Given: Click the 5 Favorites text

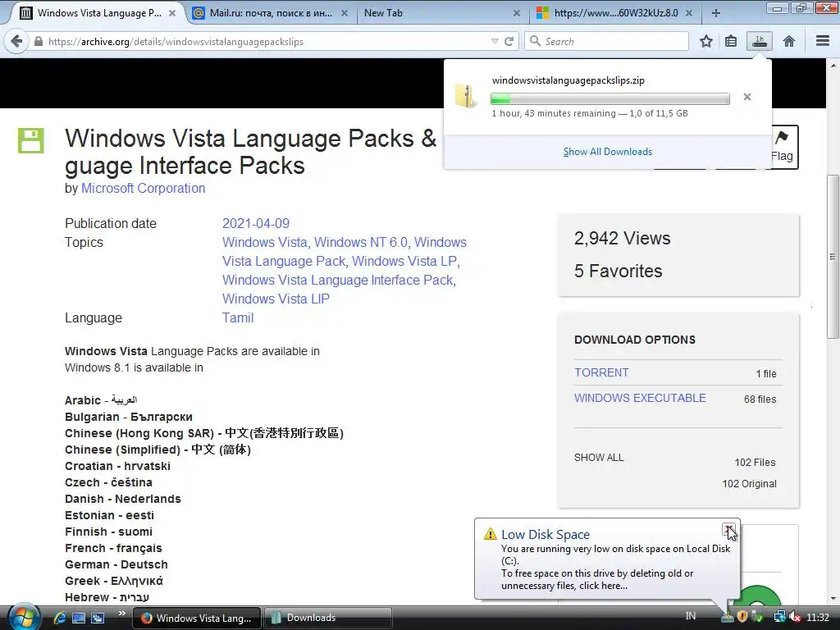Looking at the screenshot, I should (619, 271).
